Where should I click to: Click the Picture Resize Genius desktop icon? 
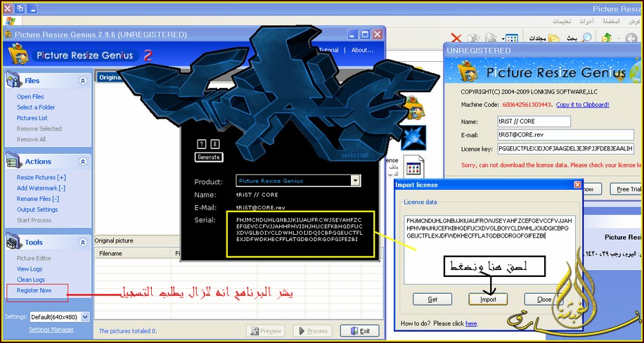(x=414, y=108)
